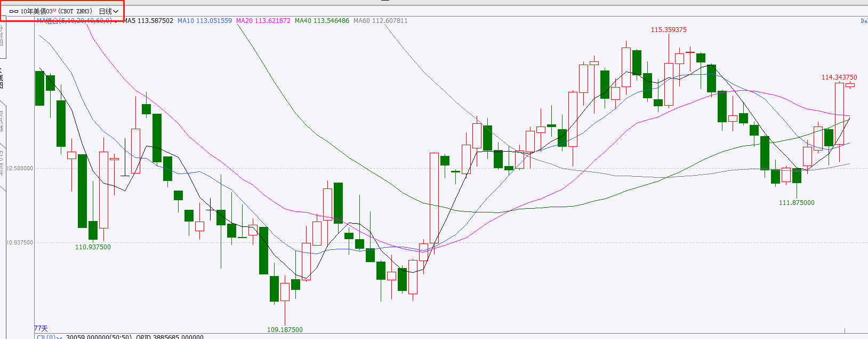Click the 109.187500 lowest price label
The image size is (868, 339).
click(x=285, y=330)
